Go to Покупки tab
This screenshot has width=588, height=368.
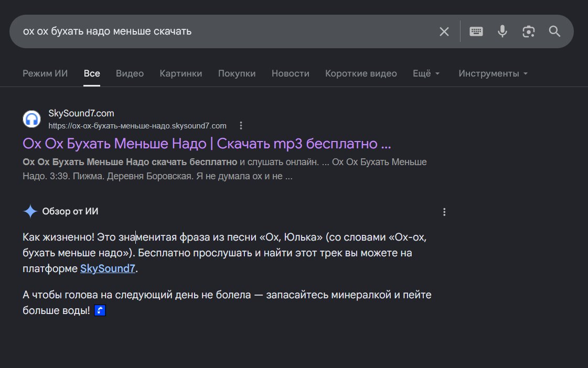[x=237, y=73]
